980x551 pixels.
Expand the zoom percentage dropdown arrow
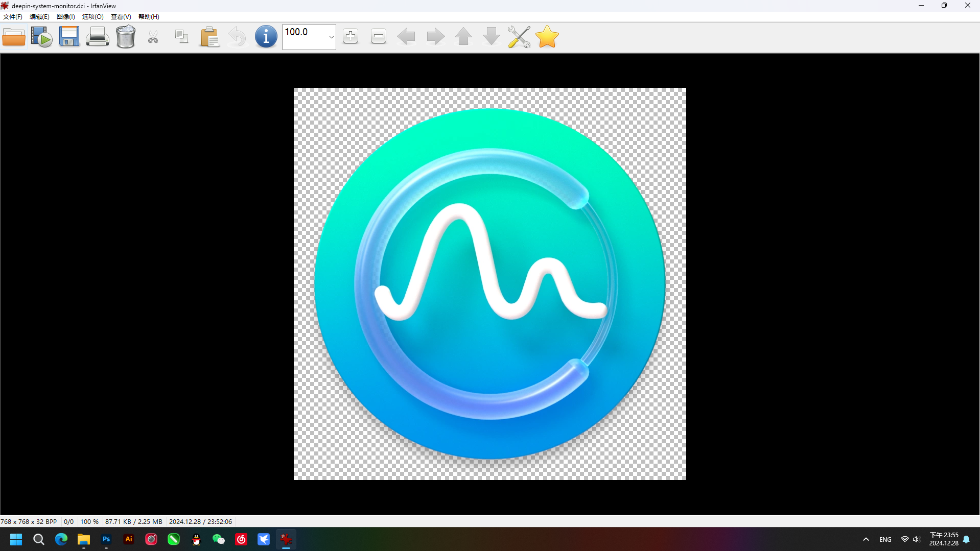tap(331, 37)
